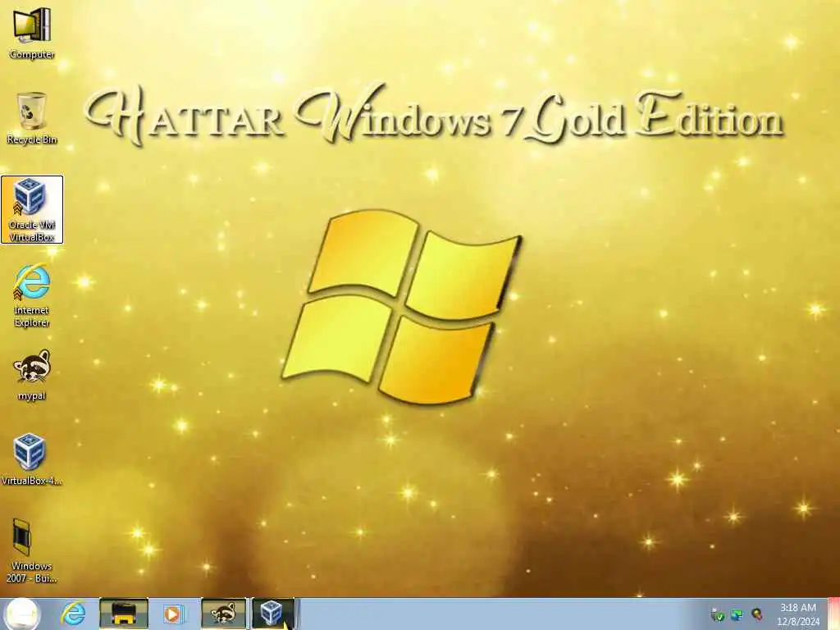This screenshot has height=630, width=840.
Task: Click the safely remove hardware tray icon
Action: point(717,614)
